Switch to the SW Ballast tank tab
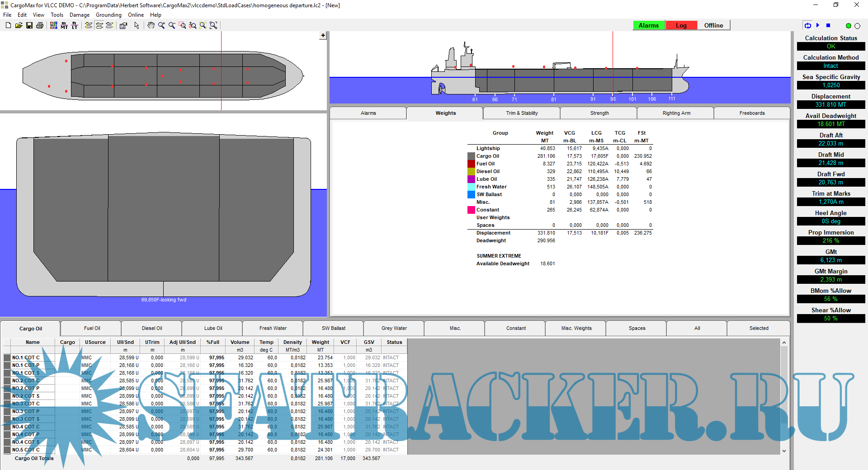868x470 pixels. [333, 328]
